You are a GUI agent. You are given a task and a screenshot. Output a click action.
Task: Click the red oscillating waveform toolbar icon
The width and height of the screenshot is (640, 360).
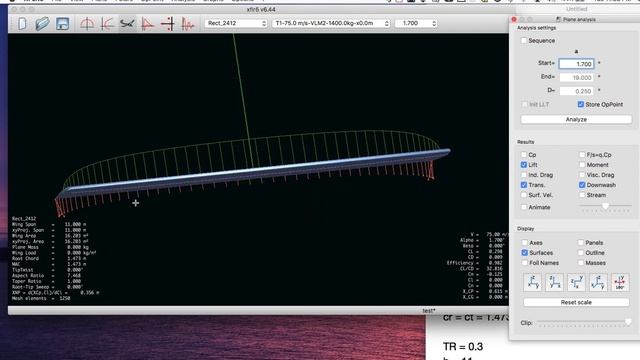click(187, 24)
